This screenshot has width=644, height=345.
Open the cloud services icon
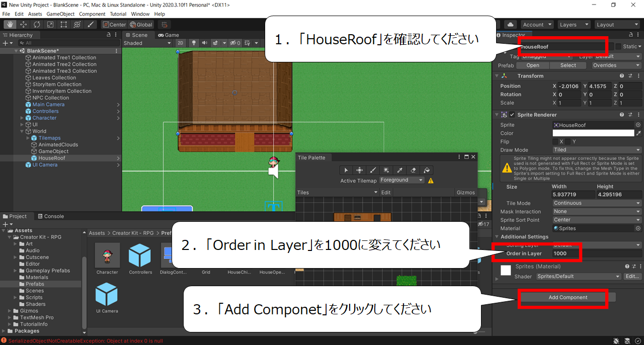point(510,24)
